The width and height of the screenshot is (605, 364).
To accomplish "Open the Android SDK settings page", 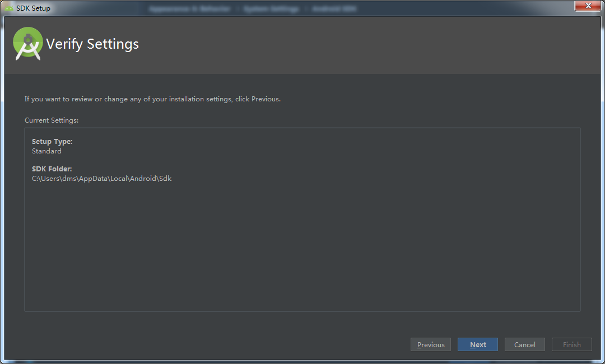I will pyautogui.click(x=334, y=8).
